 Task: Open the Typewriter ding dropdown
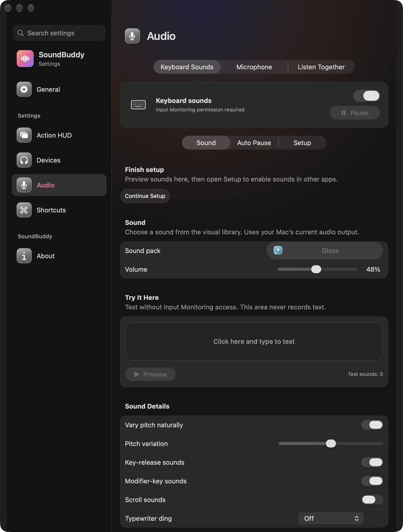(331, 519)
